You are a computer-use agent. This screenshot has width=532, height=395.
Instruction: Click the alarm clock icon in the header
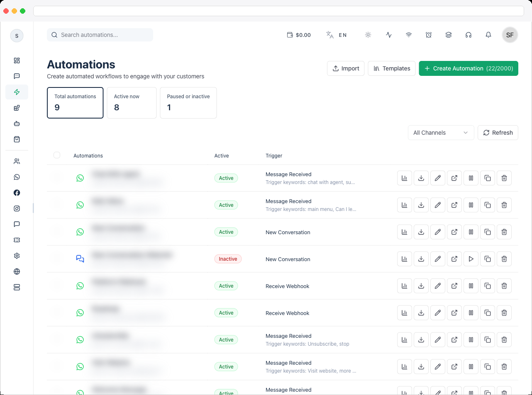(429, 35)
